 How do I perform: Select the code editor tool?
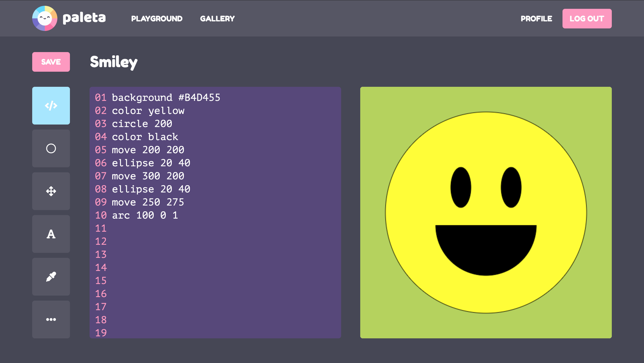pos(51,106)
